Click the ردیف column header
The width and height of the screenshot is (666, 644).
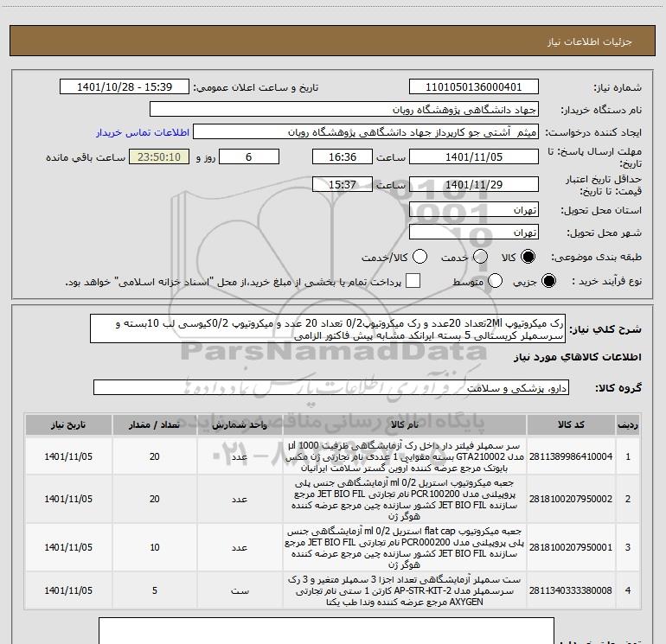click(x=628, y=425)
